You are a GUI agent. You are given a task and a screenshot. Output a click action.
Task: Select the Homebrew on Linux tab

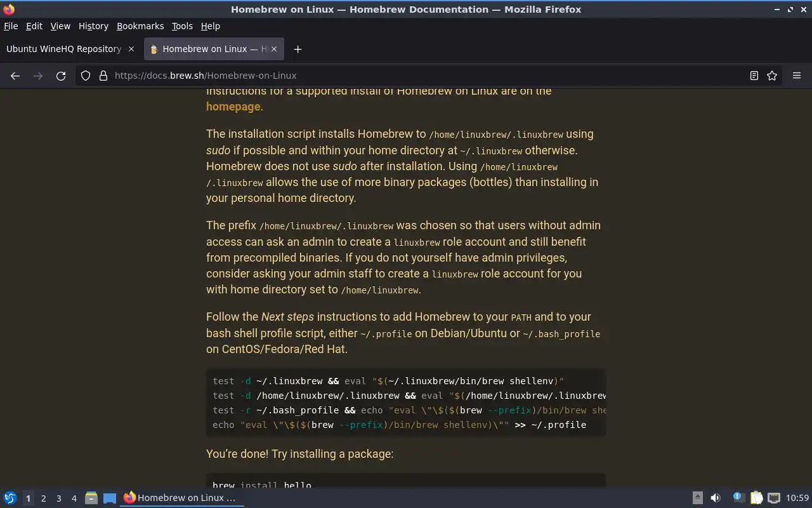[214, 49]
